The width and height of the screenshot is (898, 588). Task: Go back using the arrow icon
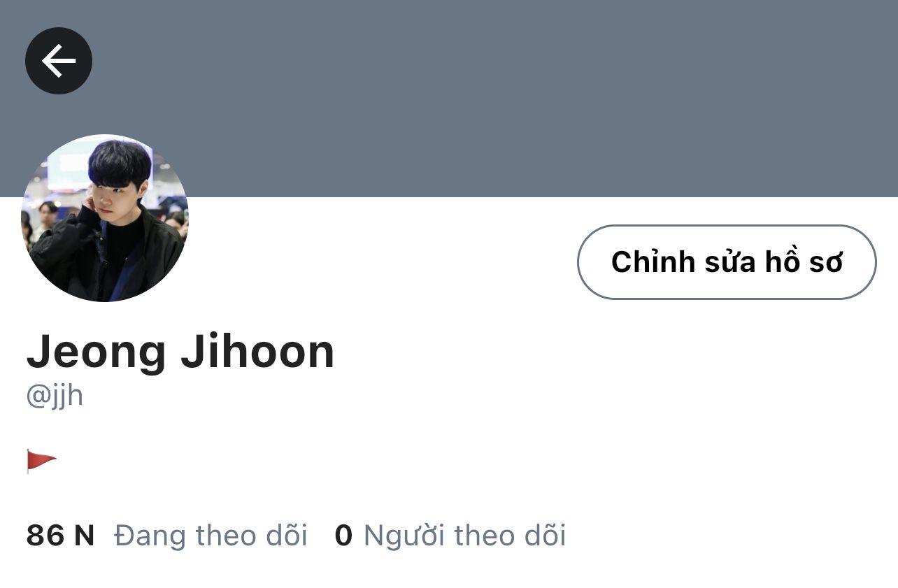click(x=59, y=61)
